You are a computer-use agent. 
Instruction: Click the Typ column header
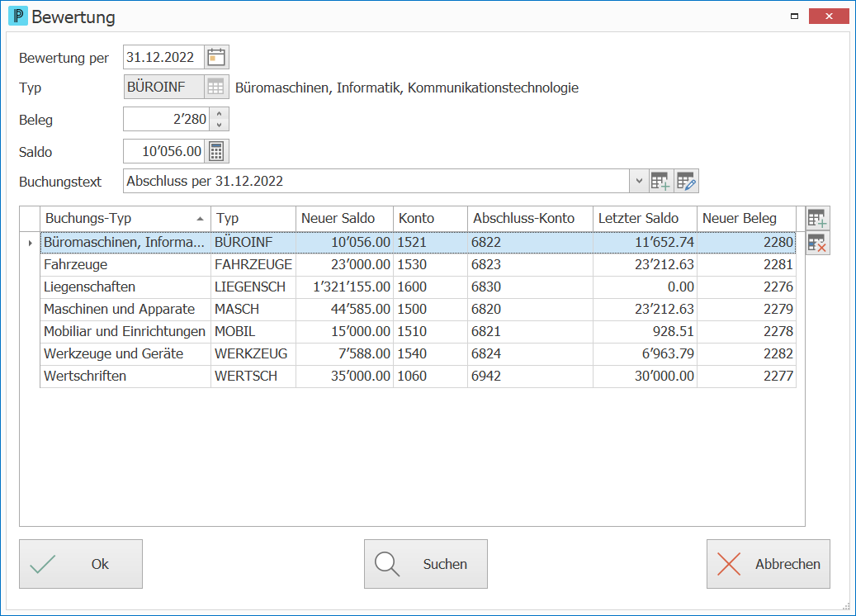click(253, 219)
